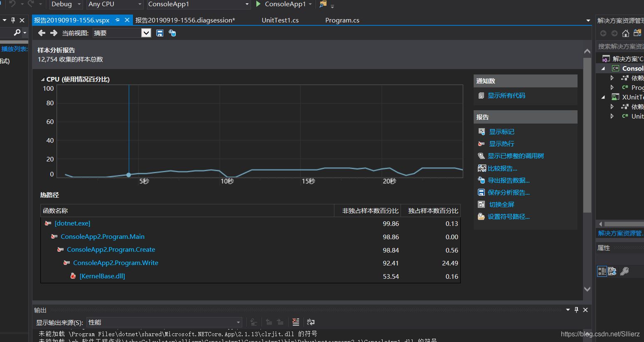Open ConsoleApp2.Program.Main in hot path

(x=103, y=237)
